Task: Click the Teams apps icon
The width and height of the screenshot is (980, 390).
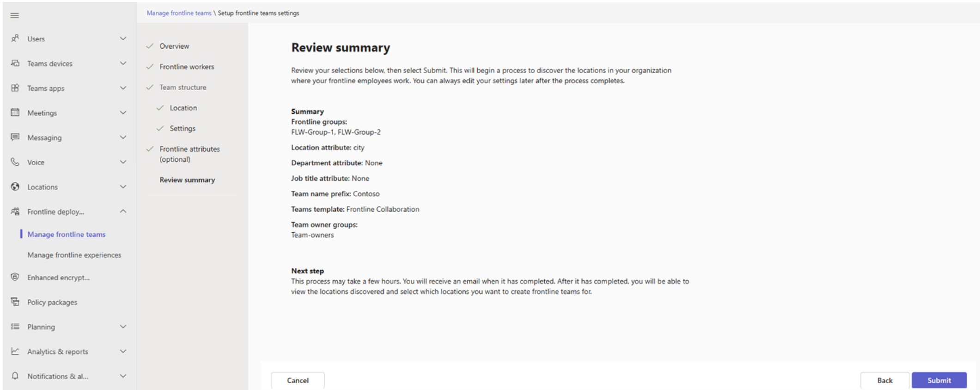Action: pyautogui.click(x=15, y=88)
